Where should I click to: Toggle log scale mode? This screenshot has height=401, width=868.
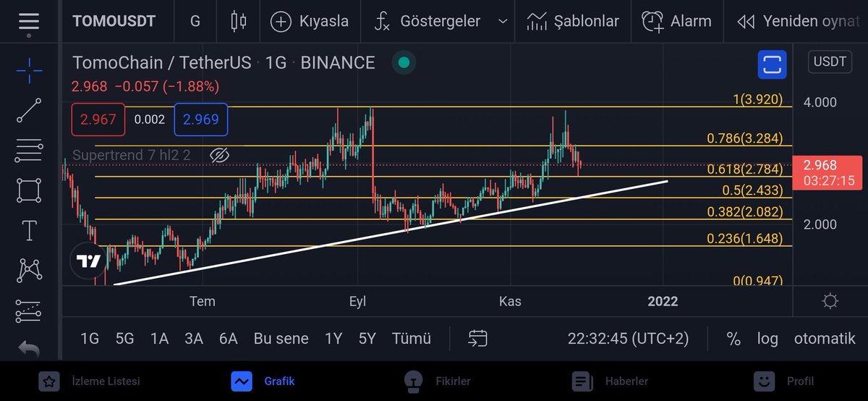tap(767, 339)
